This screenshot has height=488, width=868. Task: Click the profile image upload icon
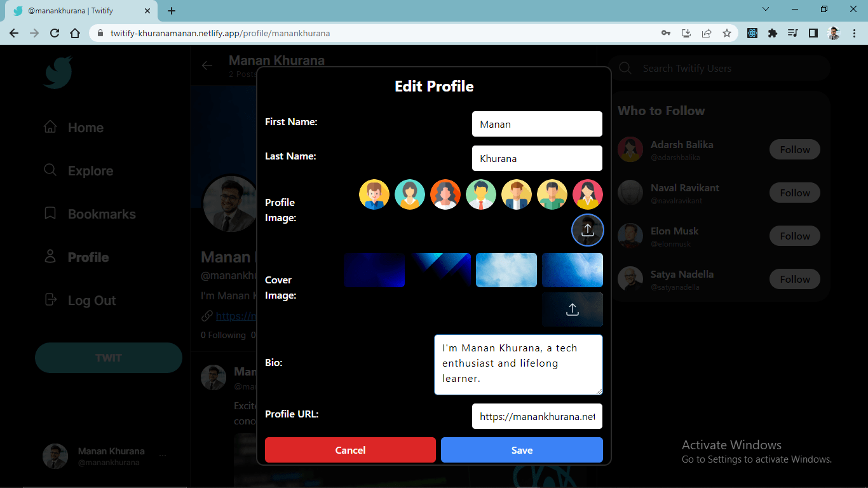pos(587,229)
